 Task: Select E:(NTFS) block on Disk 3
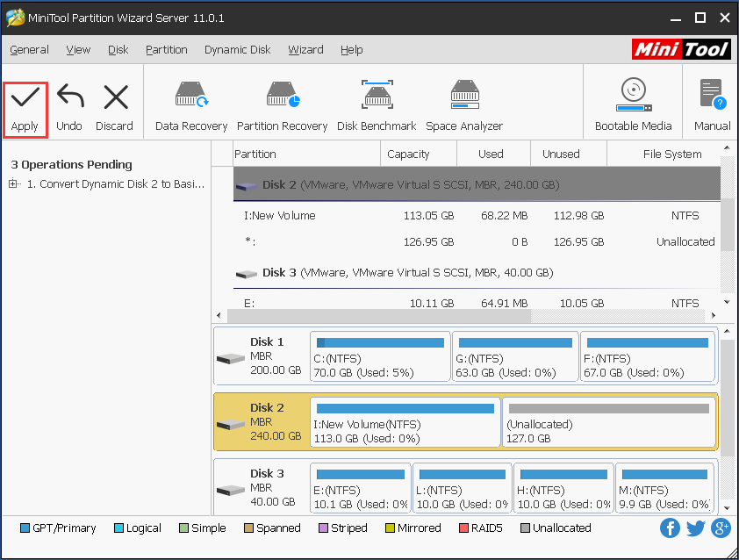tap(361, 488)
